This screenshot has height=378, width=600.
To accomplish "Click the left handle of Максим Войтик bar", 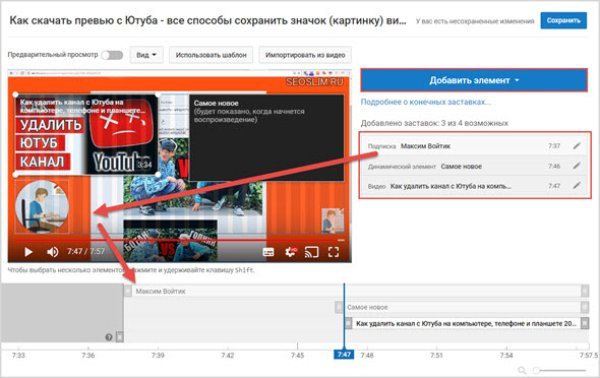I will point(128,291).
